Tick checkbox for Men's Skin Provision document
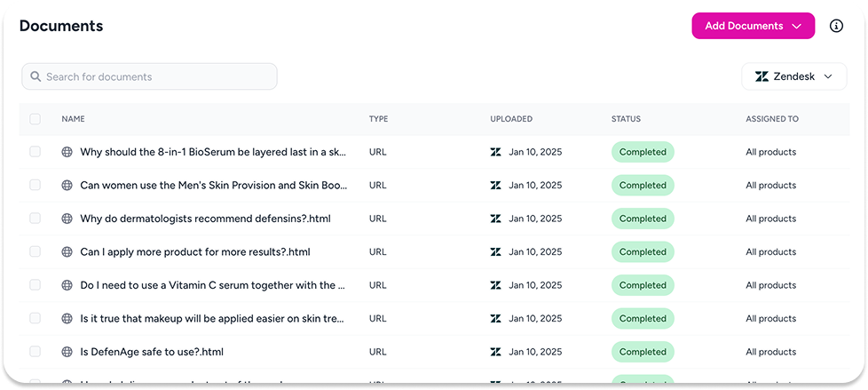 click(x=36, y=186)
